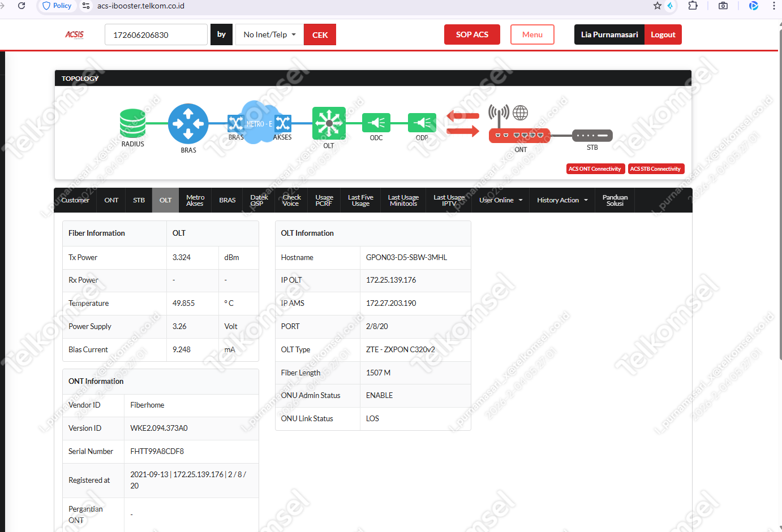Select Version ID value WKE2.094.373A0
The image size is (782, 532).
159,428
